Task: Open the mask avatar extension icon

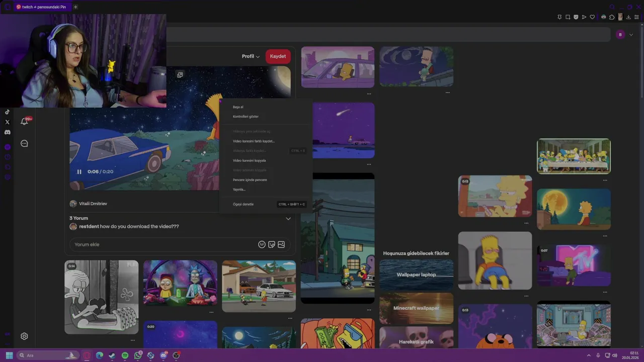Action: pyautogui.click(x=604, y=17)
